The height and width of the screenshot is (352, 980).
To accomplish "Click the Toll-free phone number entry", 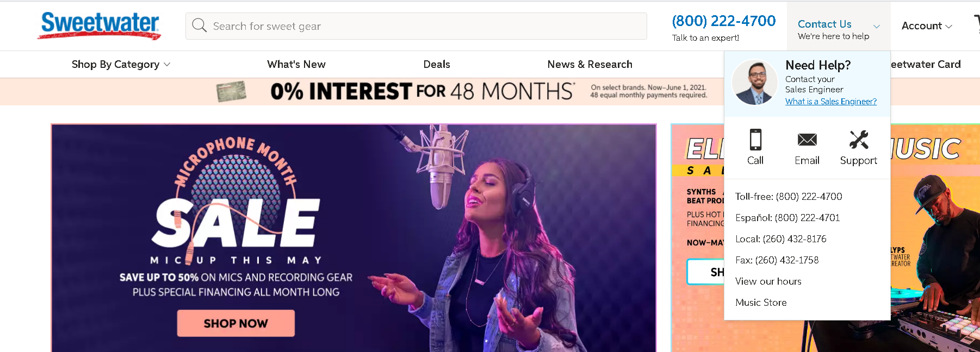I will point(789,197).
